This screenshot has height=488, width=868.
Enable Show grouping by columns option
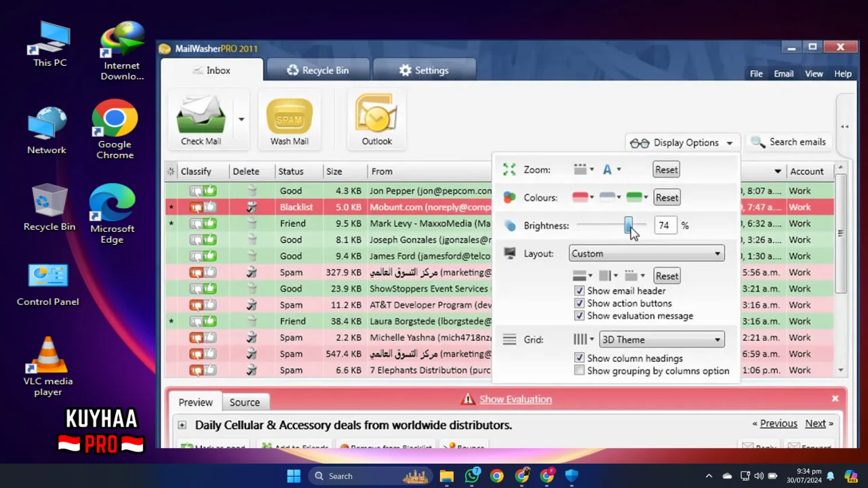coord(579,371)
